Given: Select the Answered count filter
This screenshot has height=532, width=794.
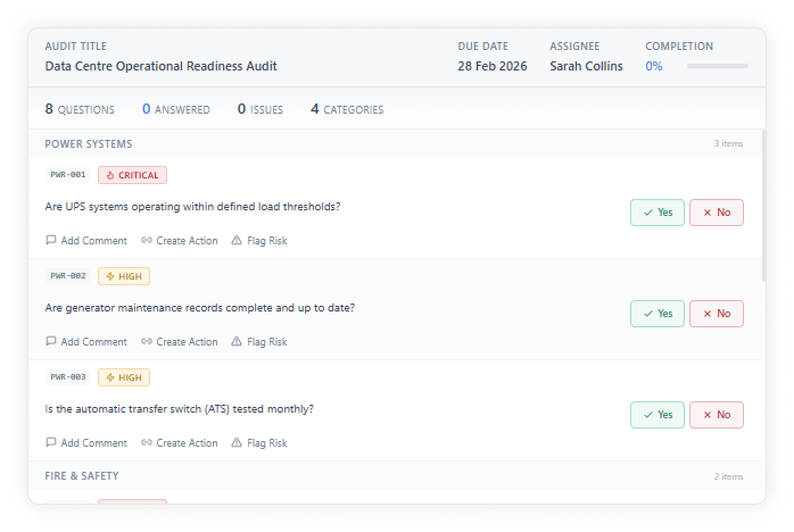Looking at the screenshot, I should click(x=176, y=109).
